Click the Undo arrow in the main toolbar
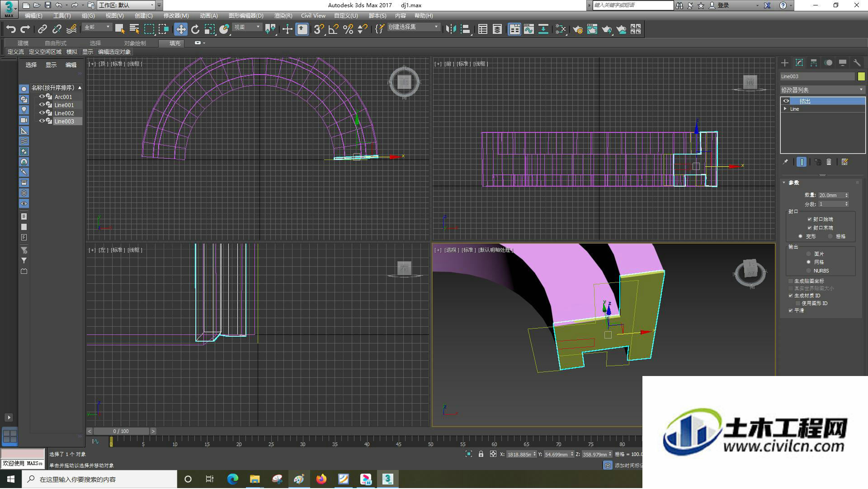Screen dimensions: 868x489 coord(11,29)
